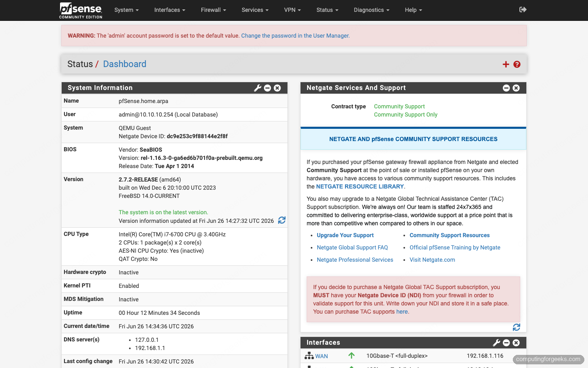The image size is (588, 368).
Task: Click the Intel Core i7-6700 CPU text
Action: (172, 234)
